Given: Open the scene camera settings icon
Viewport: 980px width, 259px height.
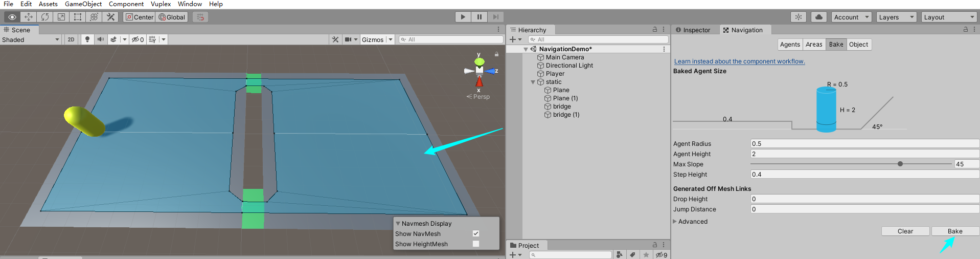Looking at the screenshot, I should tap(348, 39).
